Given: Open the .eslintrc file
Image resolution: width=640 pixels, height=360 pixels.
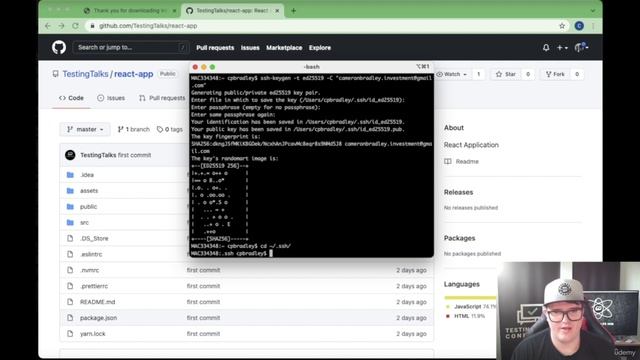Looking at the screenshot, I should pyautogui.click(x=91, y=254).
